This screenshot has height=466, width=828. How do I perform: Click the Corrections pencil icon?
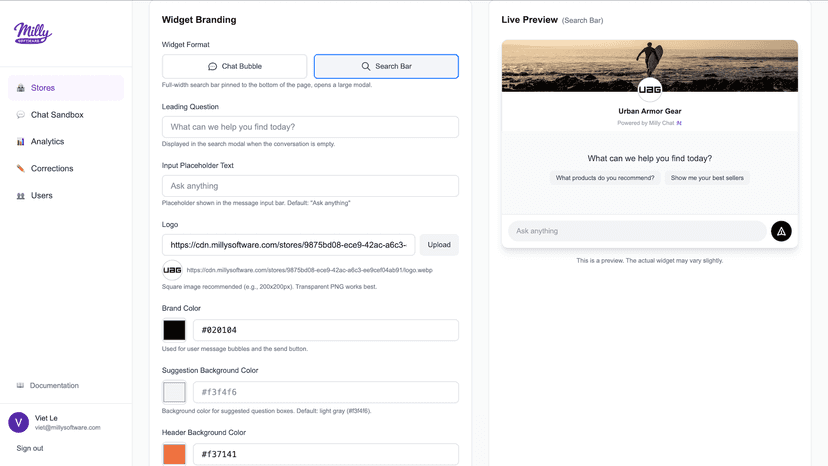tap(21, 169)
